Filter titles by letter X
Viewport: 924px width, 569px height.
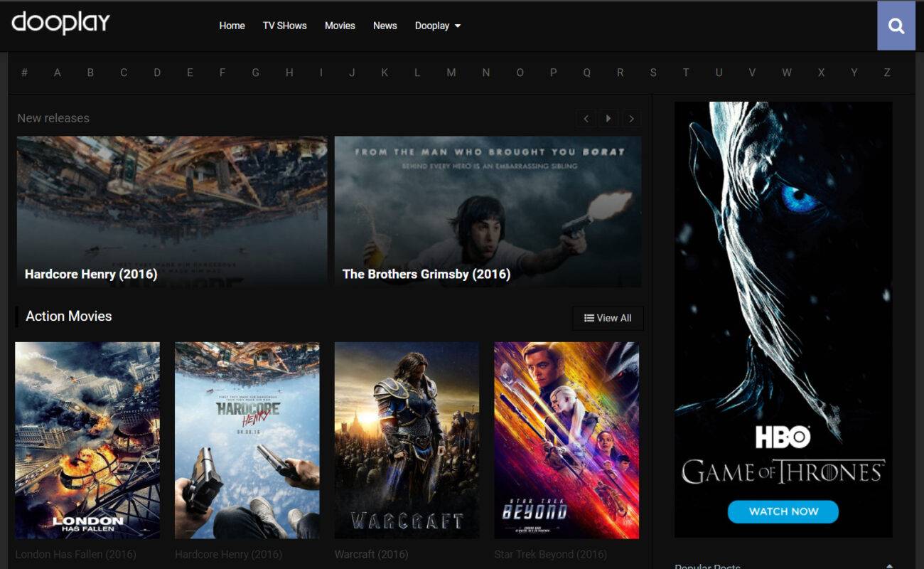822,73
